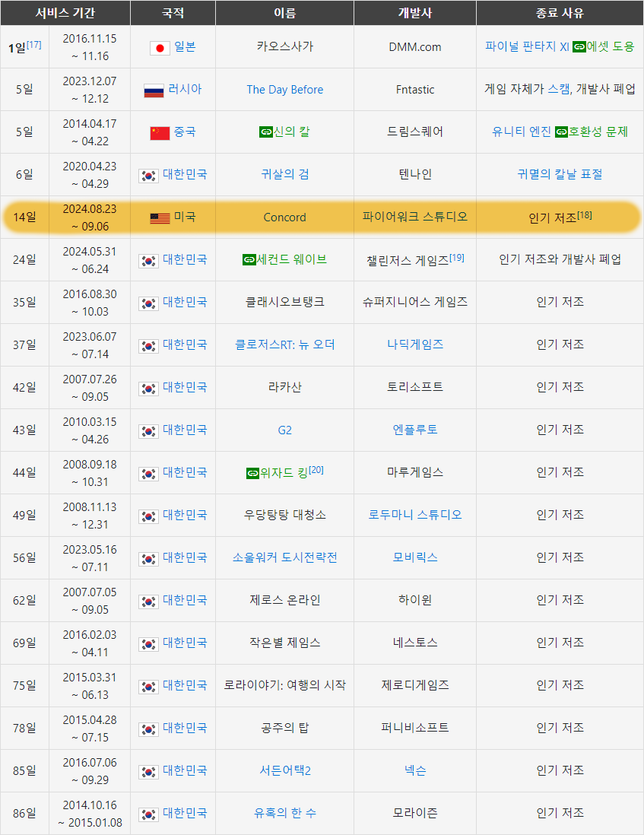The width and height of the screenshot is (644, 835).
Task: Select date cell 2024.08.23 ~ 09.06
Action: [90, 217]
